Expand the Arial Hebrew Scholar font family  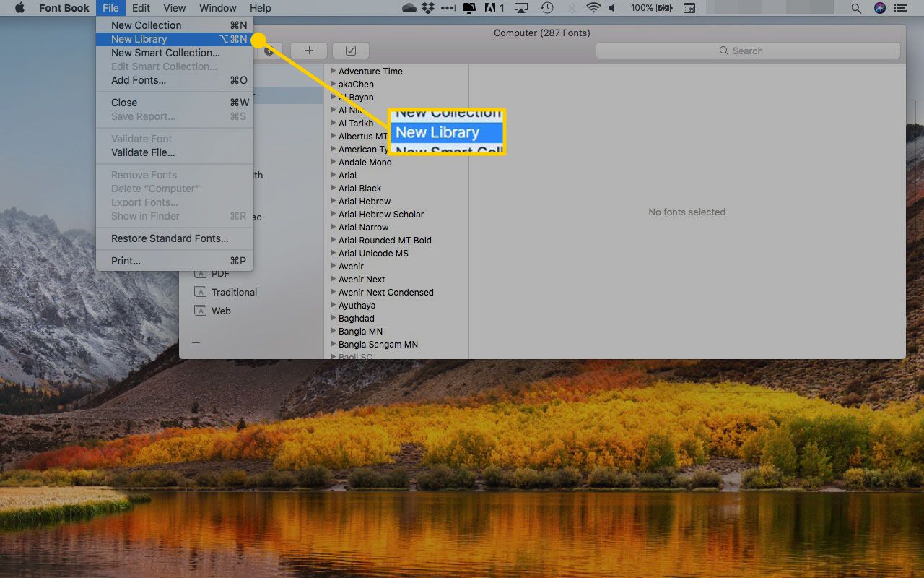333,214
